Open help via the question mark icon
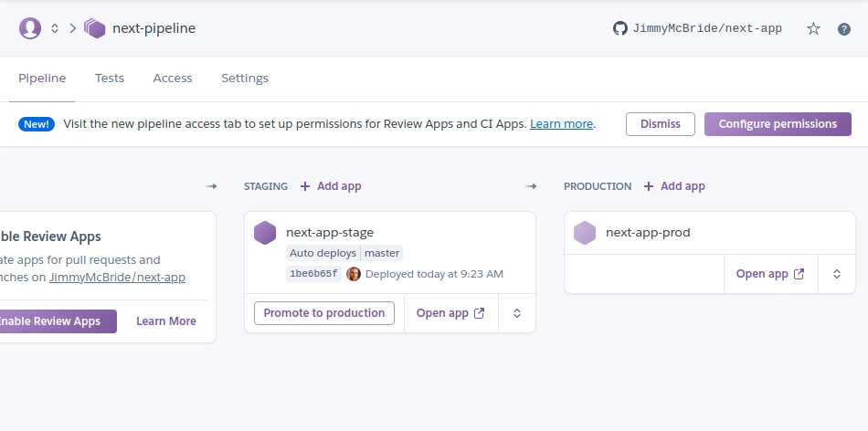868x431 pixels. pos(844,28)
